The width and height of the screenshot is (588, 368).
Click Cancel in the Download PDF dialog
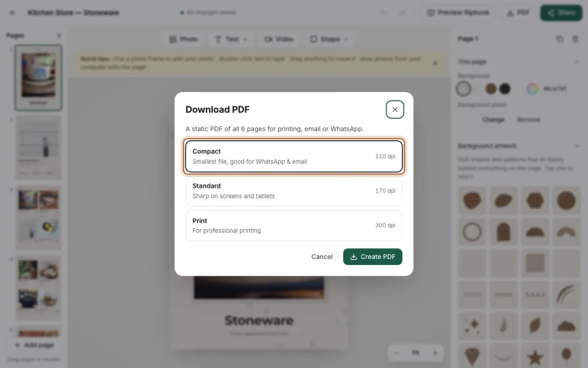coord(322,257)
